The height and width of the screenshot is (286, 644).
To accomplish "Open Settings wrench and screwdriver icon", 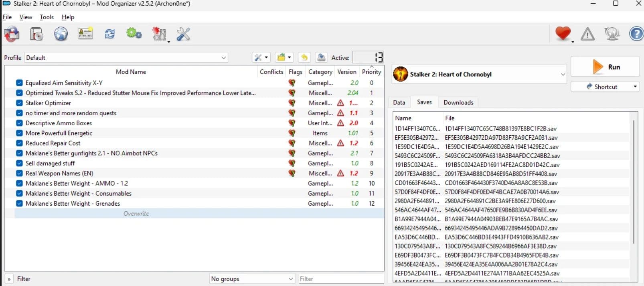I will pos(183,34).
